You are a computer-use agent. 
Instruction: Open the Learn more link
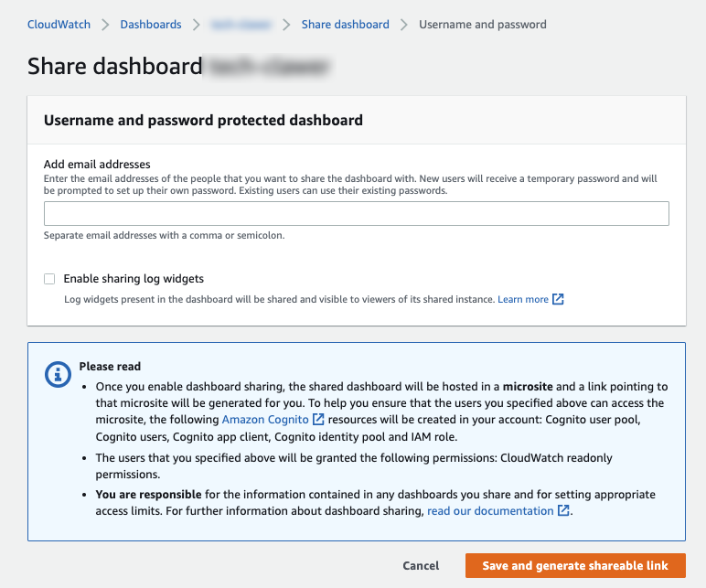tap(523, 299)
